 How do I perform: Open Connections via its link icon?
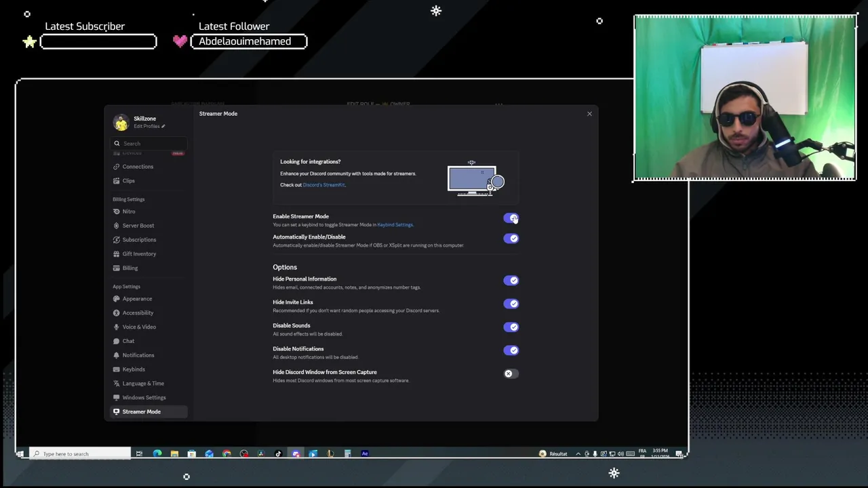(x=117, y=167)
